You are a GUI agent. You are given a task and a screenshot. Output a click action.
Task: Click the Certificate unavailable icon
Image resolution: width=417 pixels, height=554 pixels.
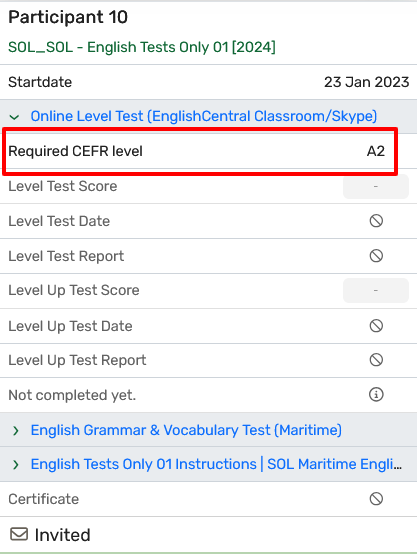[376, 499]
